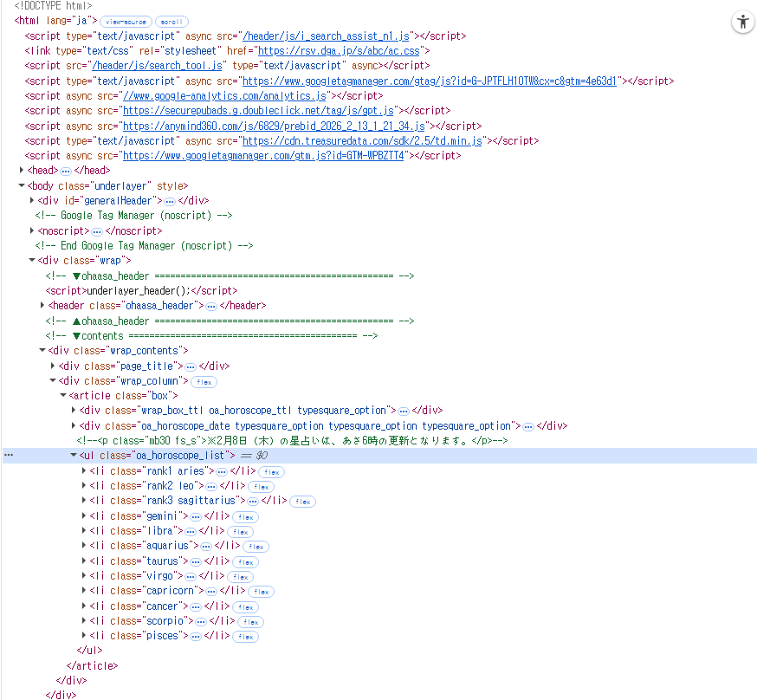The height and width of the screenshot is (700, 757).
Task: Toggle the flex badge on aquarius item
Action: [256, 547]
